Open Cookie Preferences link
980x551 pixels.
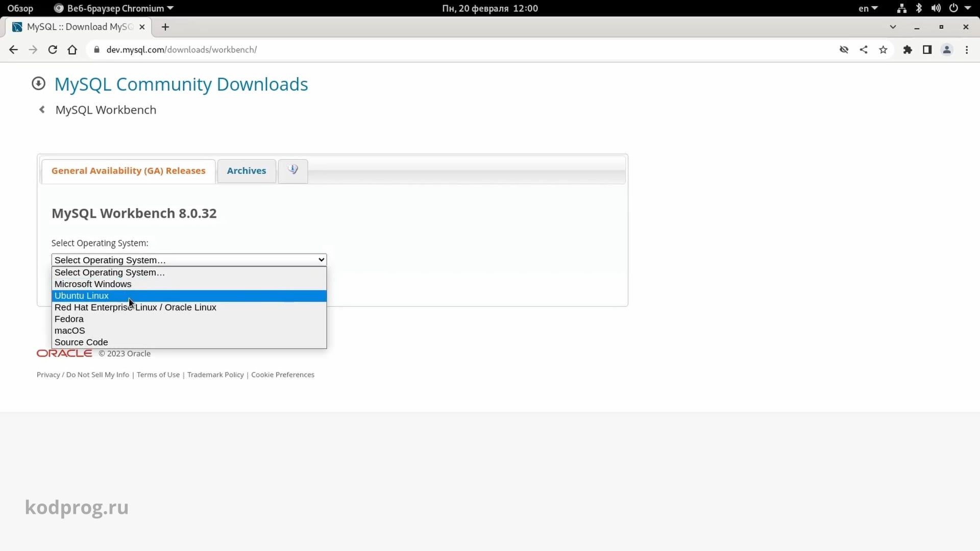(x=283, y=374)
